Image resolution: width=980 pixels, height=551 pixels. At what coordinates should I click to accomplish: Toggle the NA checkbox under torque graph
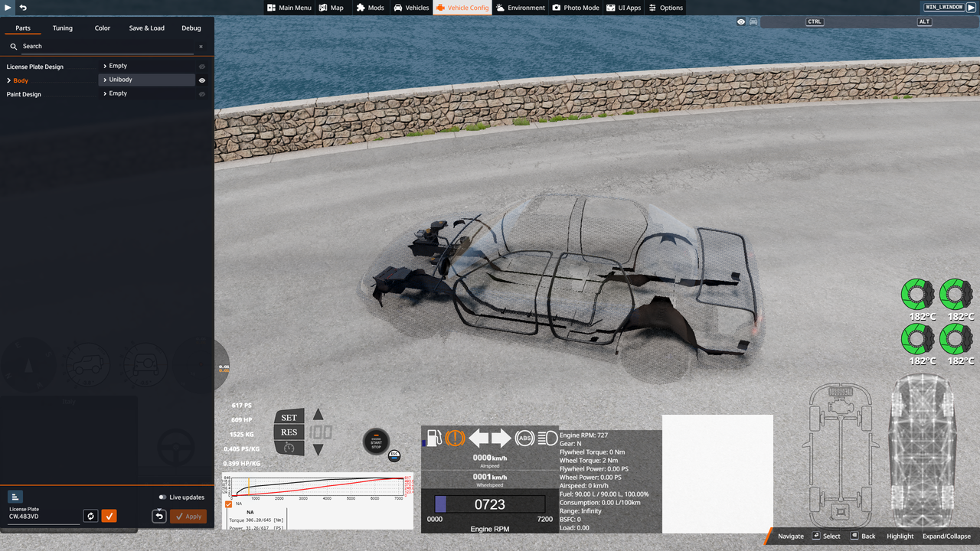228,504
